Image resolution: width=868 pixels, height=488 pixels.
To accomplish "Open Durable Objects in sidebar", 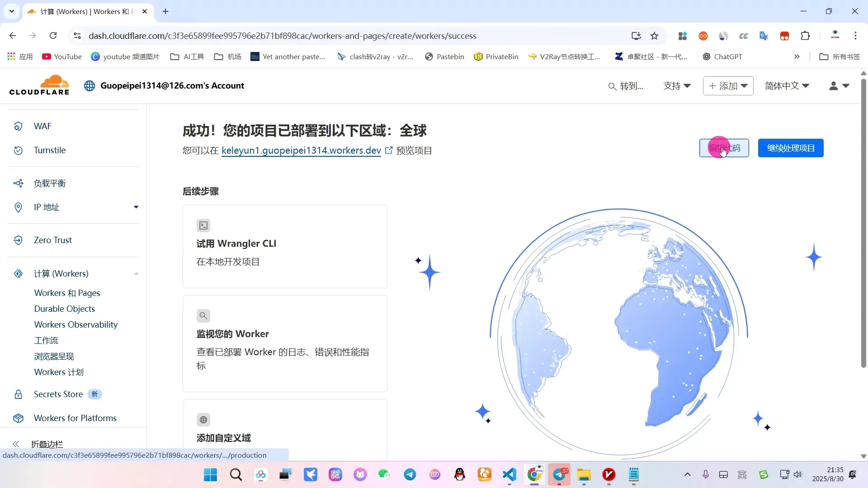I will click(x=65, y=309).
